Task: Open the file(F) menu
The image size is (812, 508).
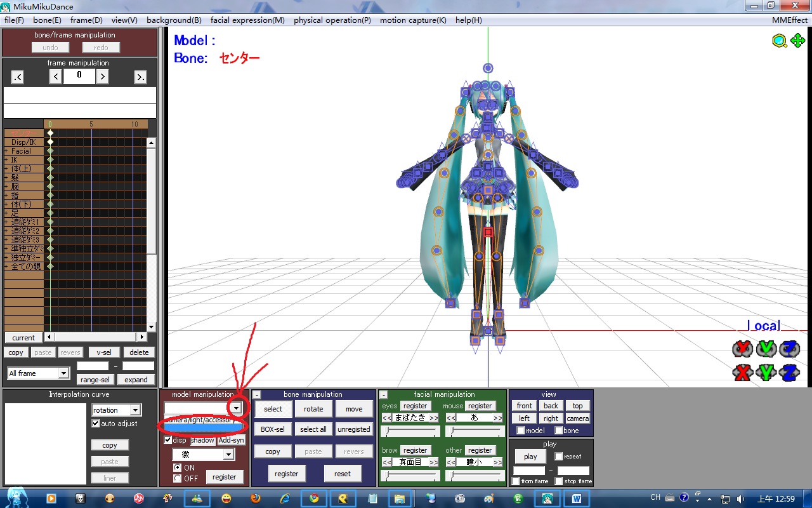Action: (14, 20)
